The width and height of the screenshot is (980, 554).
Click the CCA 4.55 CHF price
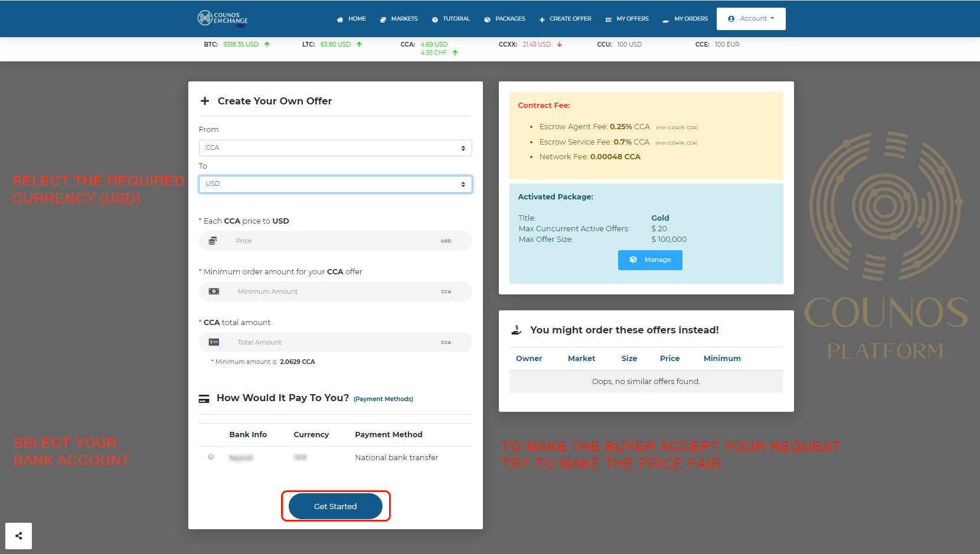tap(433, 53)
